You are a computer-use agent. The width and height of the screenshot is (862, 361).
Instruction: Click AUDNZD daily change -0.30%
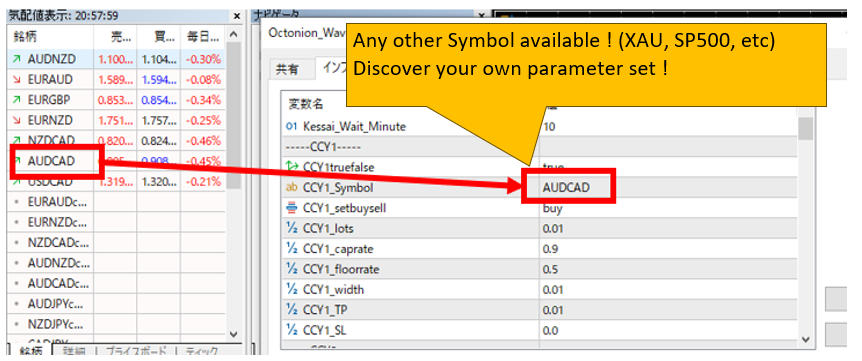(x=203, y=59)
